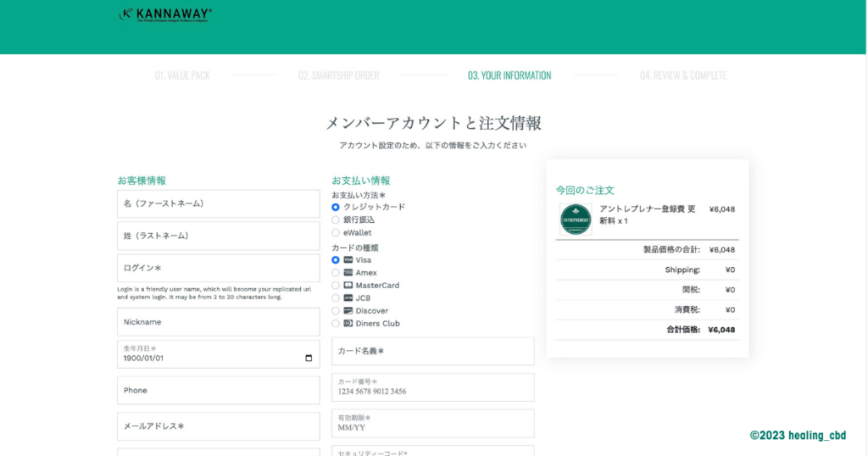
Task: Click the Entrepreneur product badge thumbnail
Action: [x=576, y=219]
